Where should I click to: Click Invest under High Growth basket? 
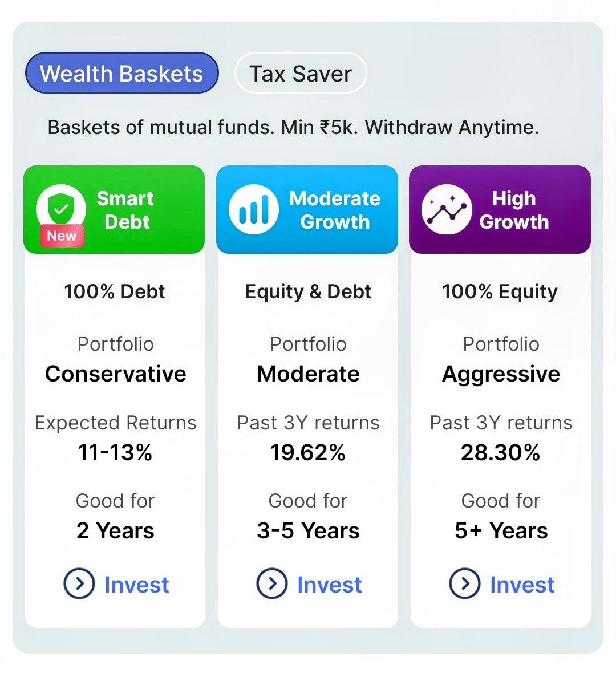coord(522,584)
